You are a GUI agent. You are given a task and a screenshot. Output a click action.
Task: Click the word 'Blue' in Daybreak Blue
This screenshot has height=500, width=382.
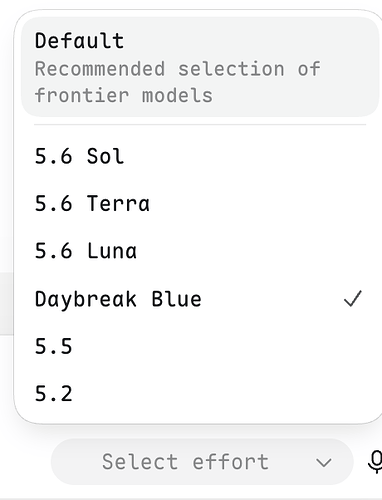tap(176, 299)
